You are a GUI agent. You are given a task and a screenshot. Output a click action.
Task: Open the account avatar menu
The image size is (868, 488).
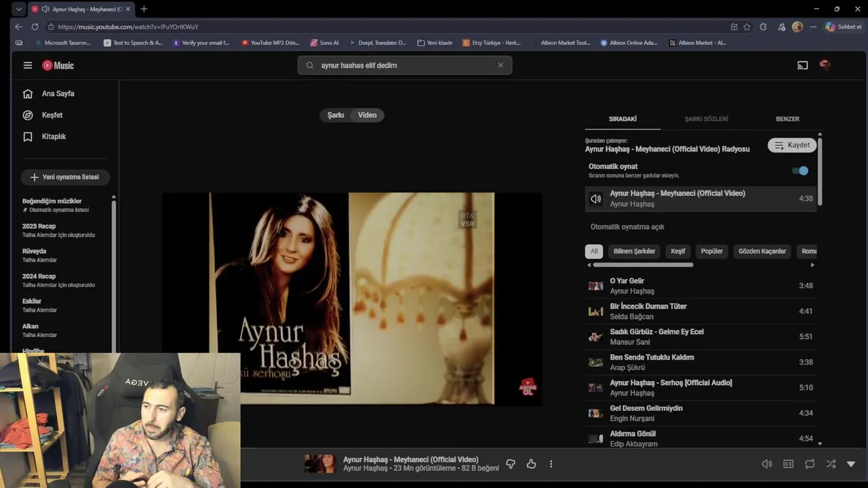tap(825, 65)
